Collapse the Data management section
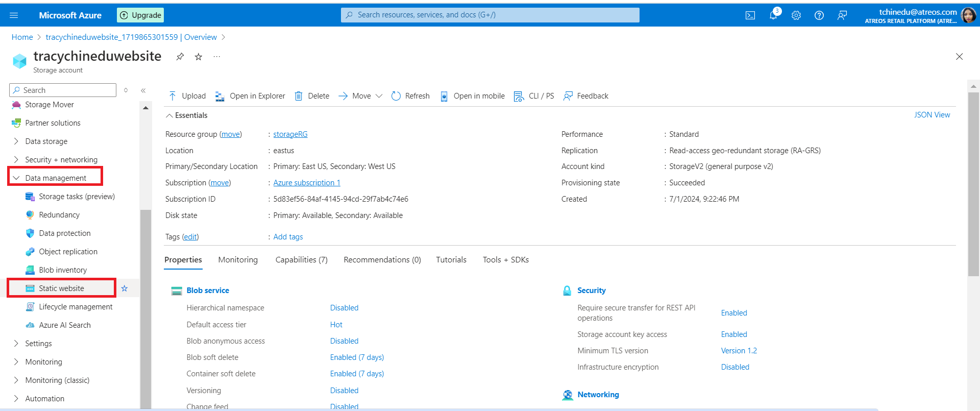980x411 pixels. pyautogui.click(x=16, y=178)
